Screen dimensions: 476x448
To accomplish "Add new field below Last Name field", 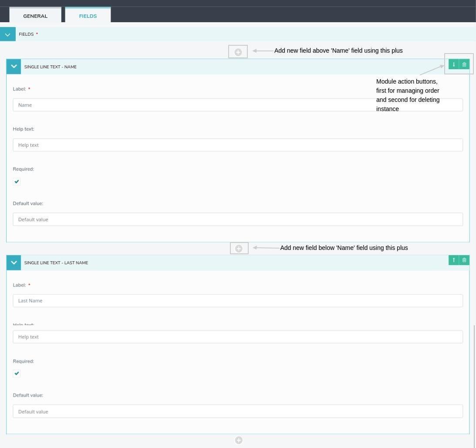I will click(239, 440).
